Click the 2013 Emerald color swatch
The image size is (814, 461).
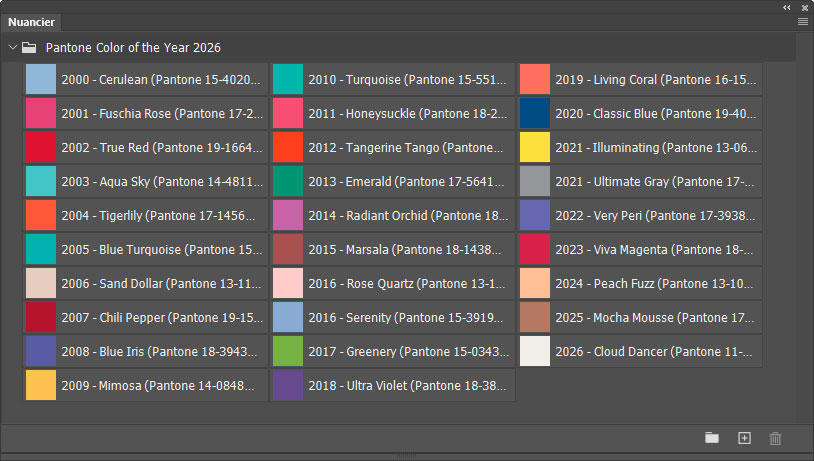click(288, 181)
